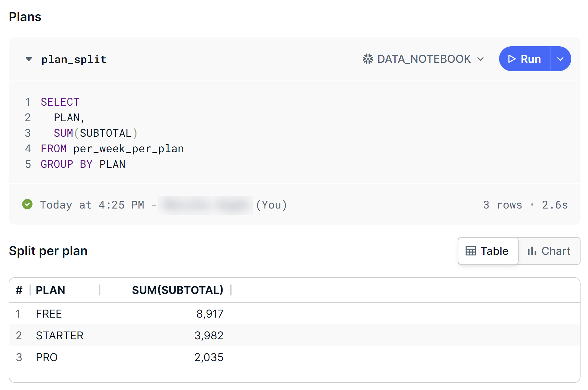Collapse the plan_split query using the disclosure triangle
Image resolution: width=588 pixels, height=390 pixels.
(x=29, y=59)
